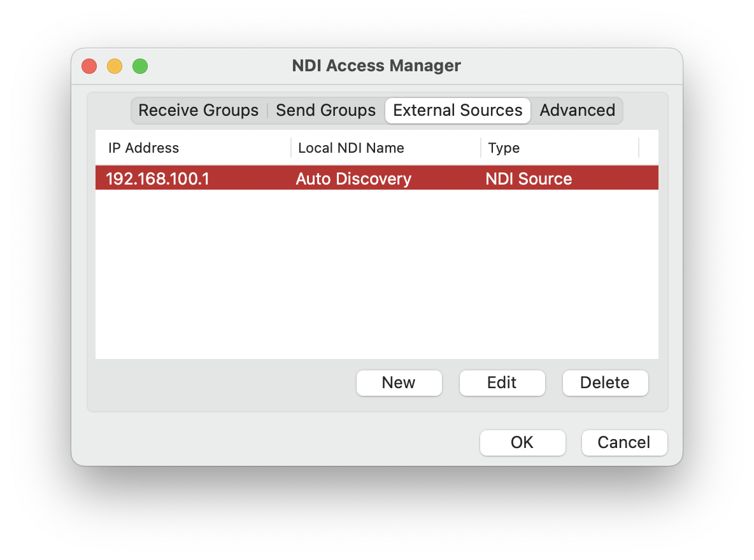Add a new external source with New
This screenshot has width=754, height=560.
pyautogui.click(x=399, y=382)
